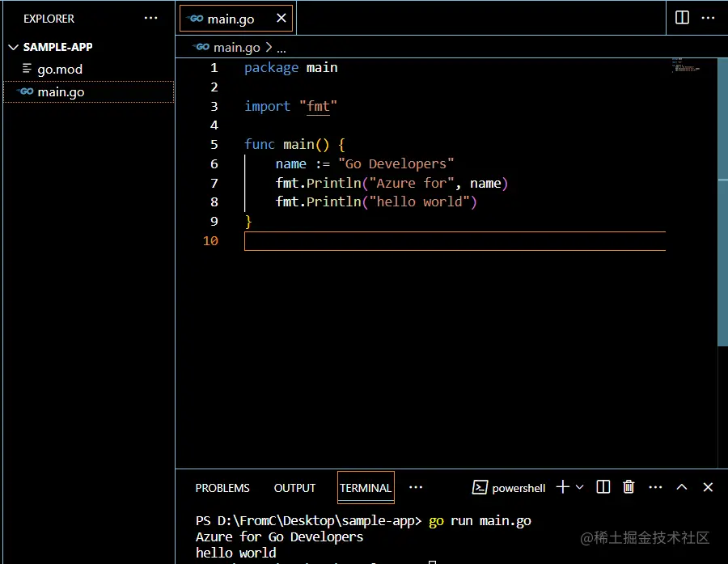Click line number 5 in the gutter
The width and height of the screenshot is (728, 564).
pos(214,145)
